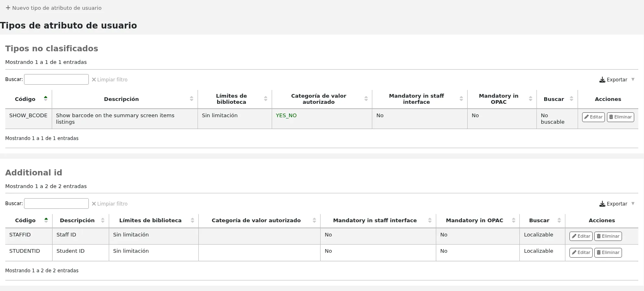Edit the STAFFID attribute type
The image size is (644, 291).
(x=581, y=236)
